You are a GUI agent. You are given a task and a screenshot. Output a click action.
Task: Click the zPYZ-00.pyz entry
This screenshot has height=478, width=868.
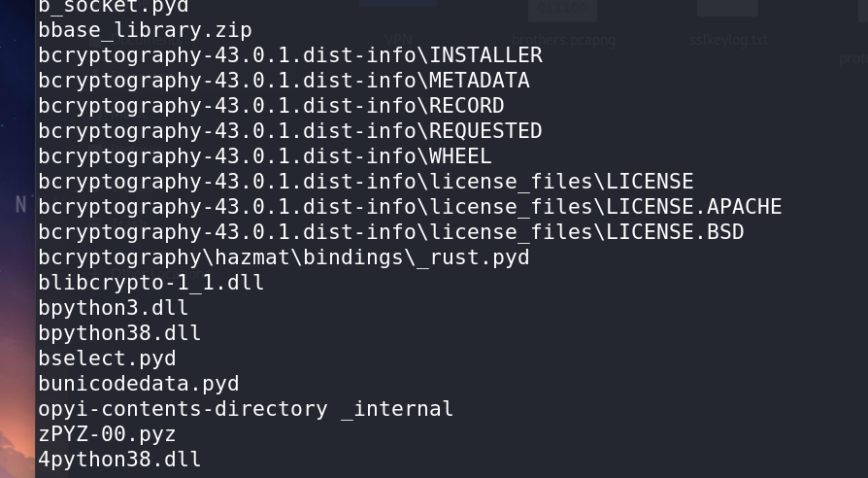pos(108,434)
